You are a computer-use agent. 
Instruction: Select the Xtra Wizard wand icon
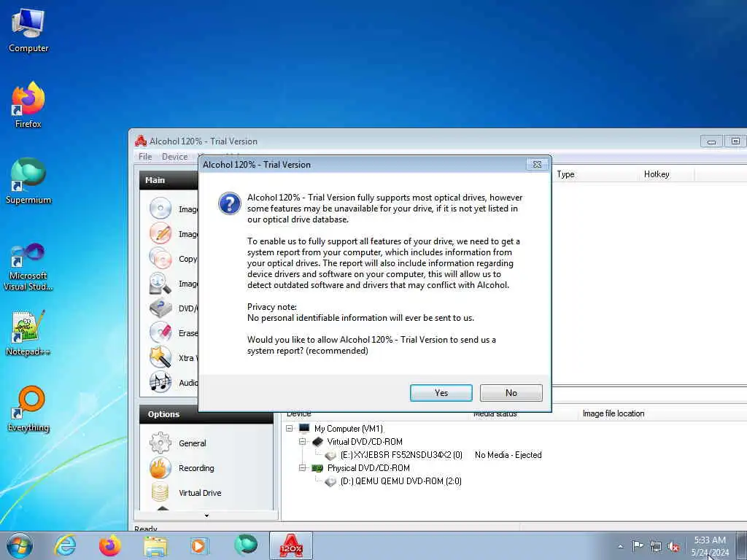160,357
